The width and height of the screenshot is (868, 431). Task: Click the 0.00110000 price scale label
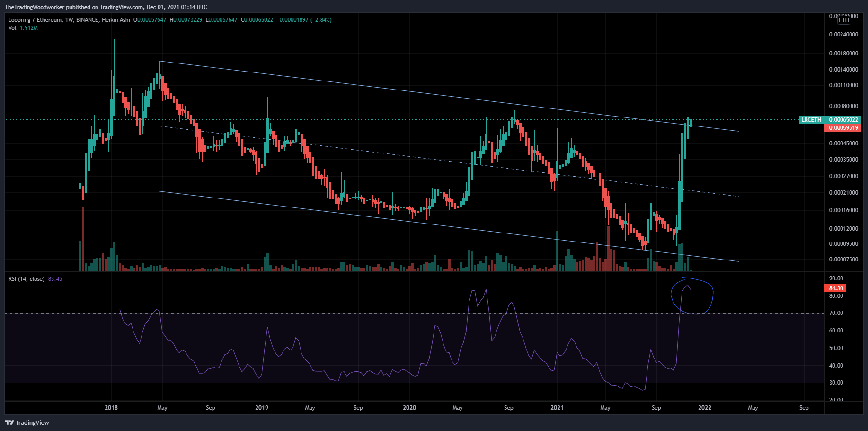click(843, 85)
